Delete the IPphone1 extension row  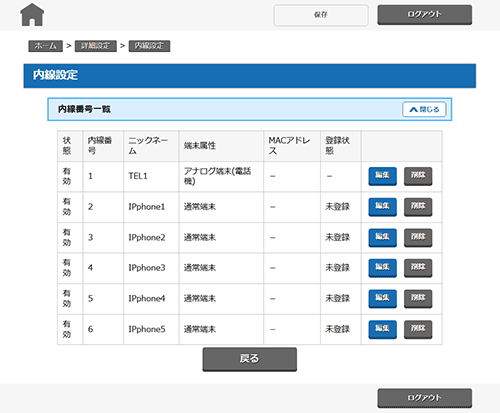tap(418, 207)
